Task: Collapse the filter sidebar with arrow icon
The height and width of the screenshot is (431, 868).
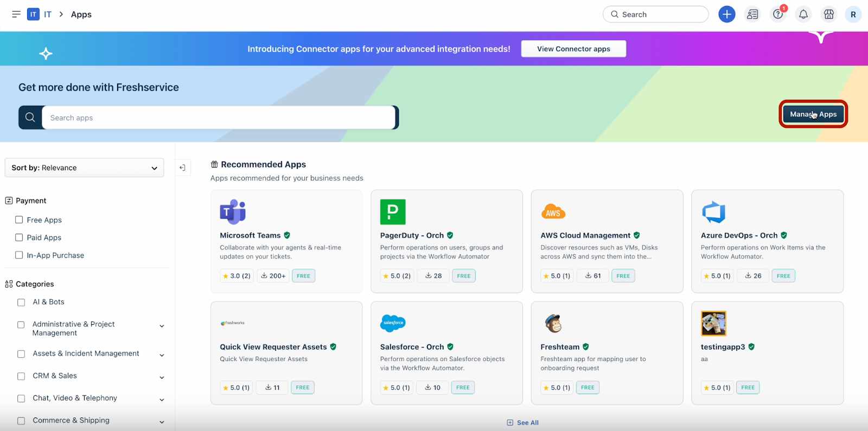Action: pos(182,168)
